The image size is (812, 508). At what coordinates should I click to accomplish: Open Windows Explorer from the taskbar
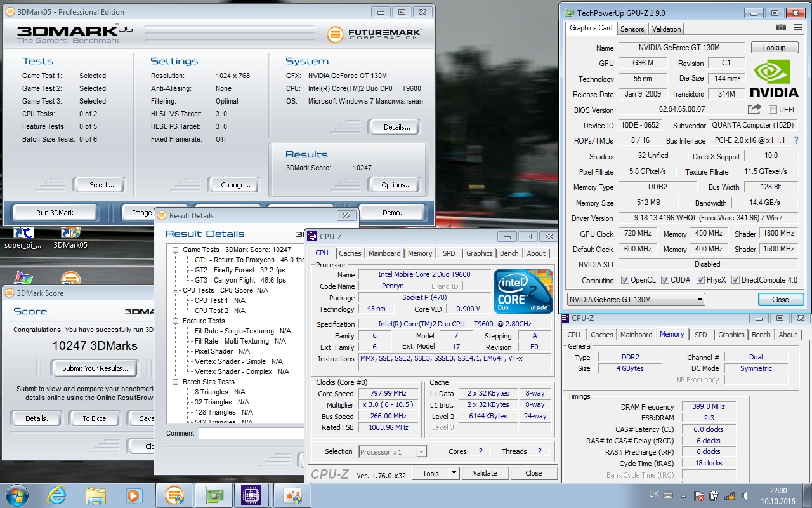[95, 495]
